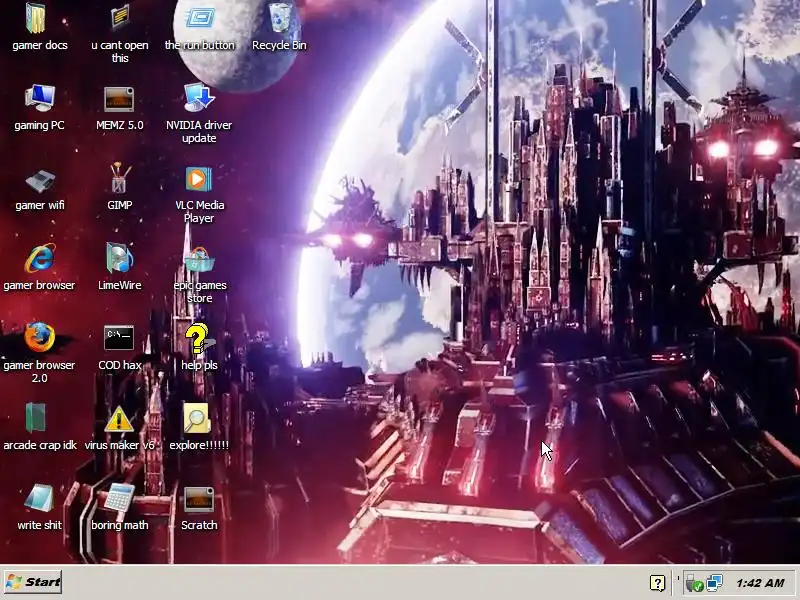Image resolution: width=800 pixels, height=600 pixels.
Task: Select the 'arcade crap idk' icon
Action: 36,417
